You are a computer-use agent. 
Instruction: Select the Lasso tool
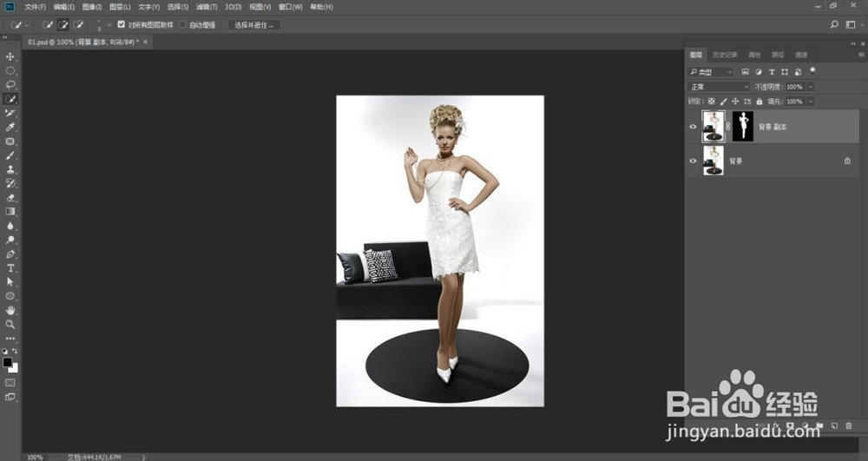10,85
